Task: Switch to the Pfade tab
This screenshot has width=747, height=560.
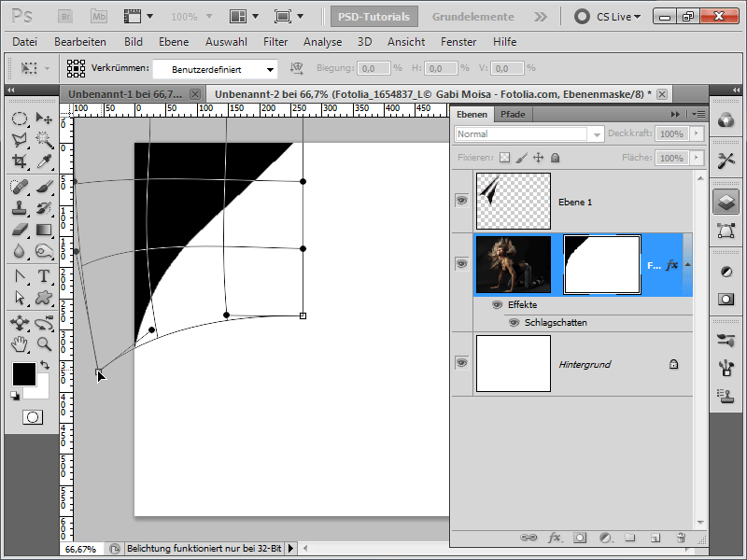Action: (x=513, y=114)
